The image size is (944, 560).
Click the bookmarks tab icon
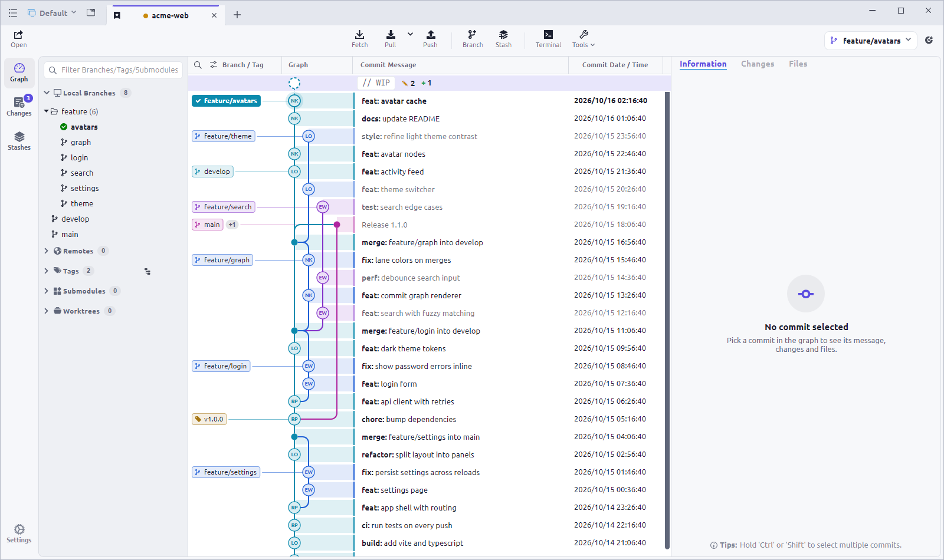117,15
